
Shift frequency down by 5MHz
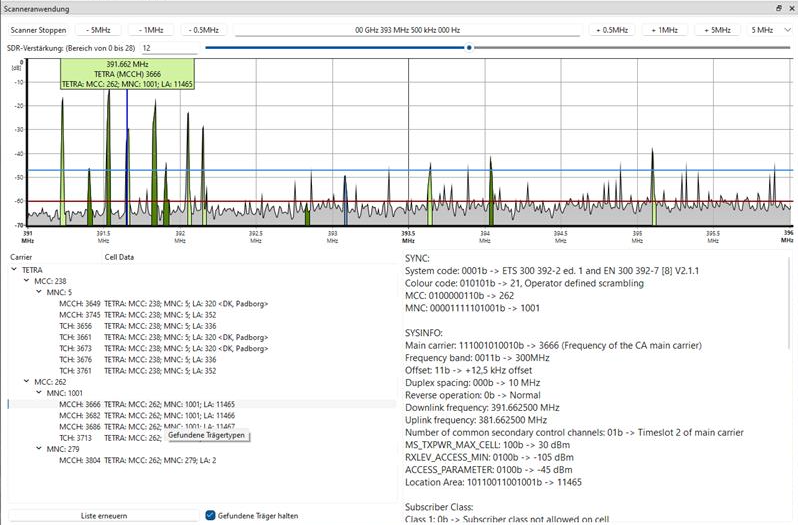pyautogui.click(x=100, y=30)
